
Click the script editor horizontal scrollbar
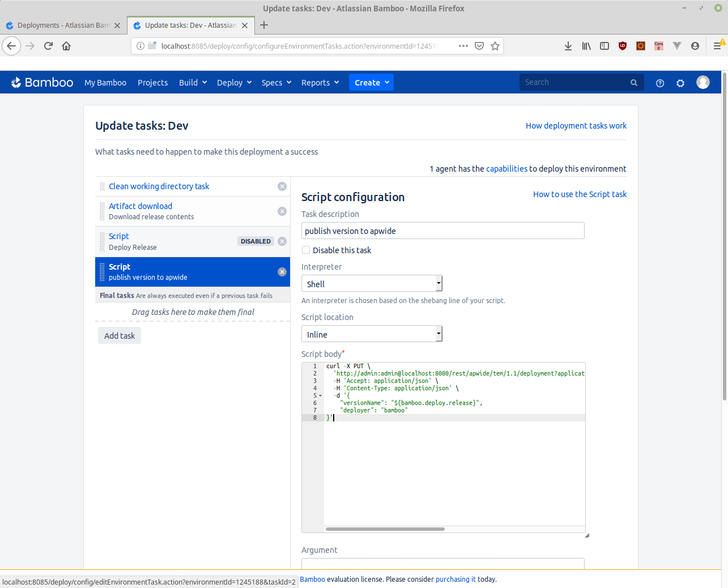coord(385,529)
